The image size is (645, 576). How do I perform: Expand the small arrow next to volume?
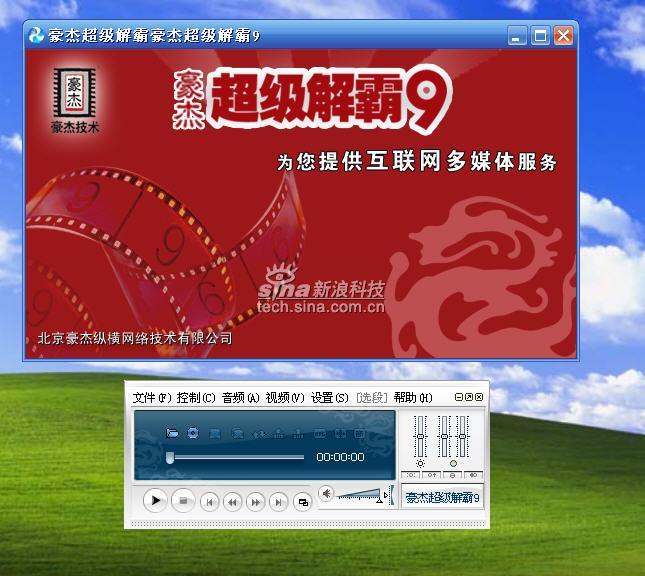(386, 495)
